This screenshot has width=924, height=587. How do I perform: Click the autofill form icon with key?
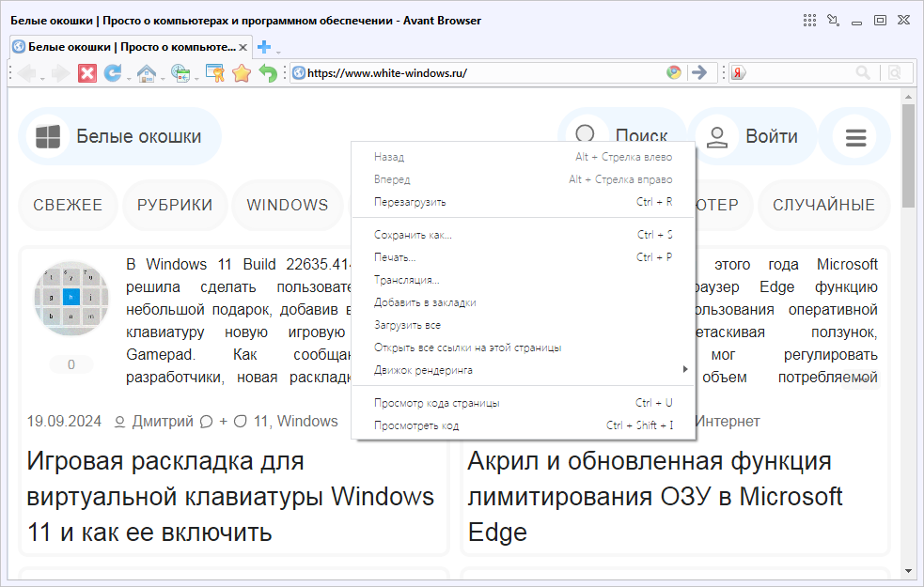pyautogui.click(x=214, y=73)
